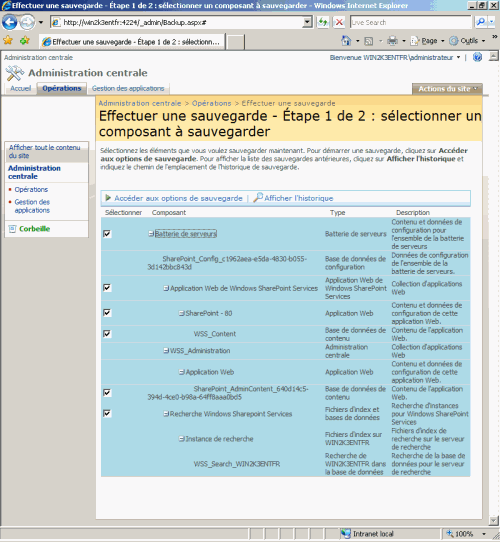The image size is (500, 542).
Task: Toggle SharePoint_AdminContent database checkbox
Action: coord(107,393)
